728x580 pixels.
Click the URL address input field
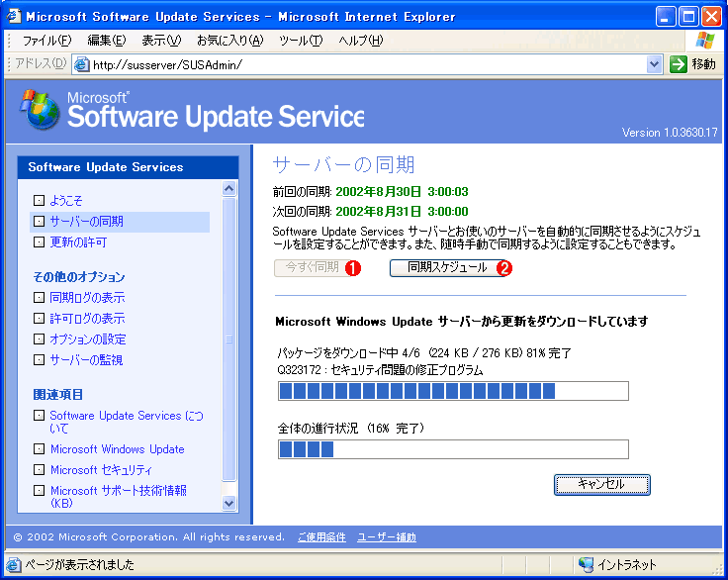[367, 64]
